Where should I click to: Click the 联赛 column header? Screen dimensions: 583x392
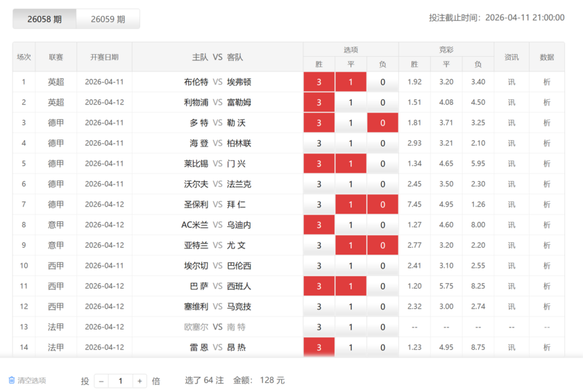[x=56, y=57]
